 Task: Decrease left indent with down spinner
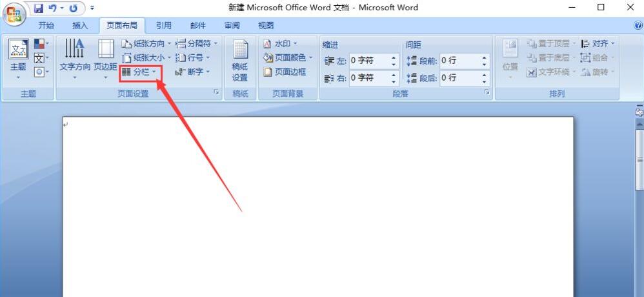click(x=394, y=65)
